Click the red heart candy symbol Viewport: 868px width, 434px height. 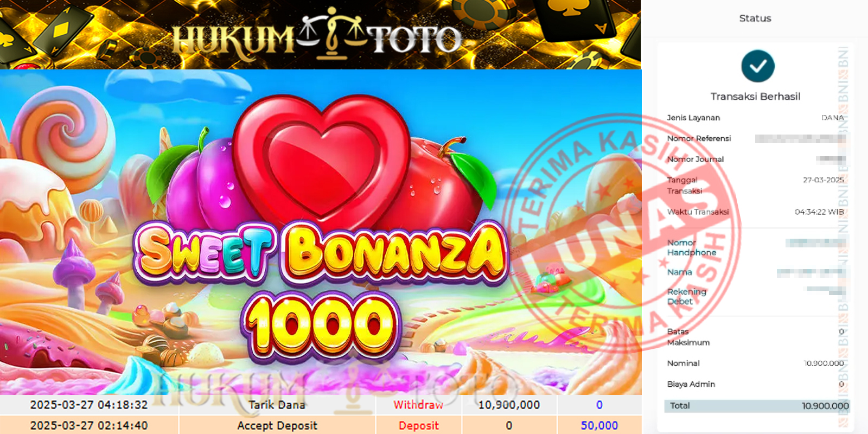[323, 160]
